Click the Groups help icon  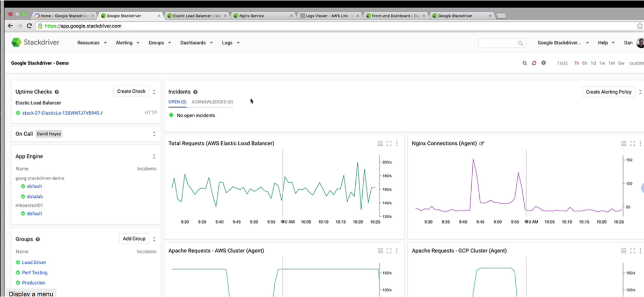(x=38, y=240)
